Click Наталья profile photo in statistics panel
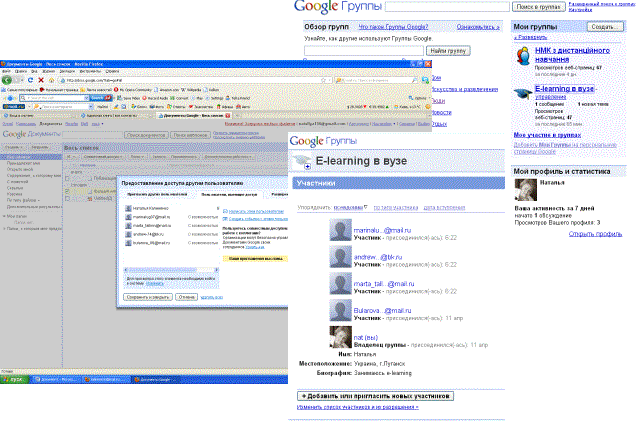The image size is (636, 421). pyautogui.click(x=526, y=190)
